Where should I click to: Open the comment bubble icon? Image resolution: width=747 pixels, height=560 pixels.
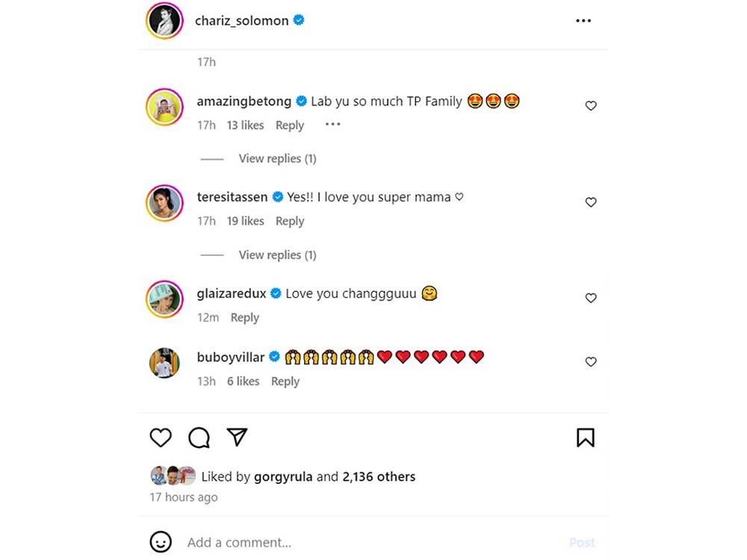coord(199,438)
